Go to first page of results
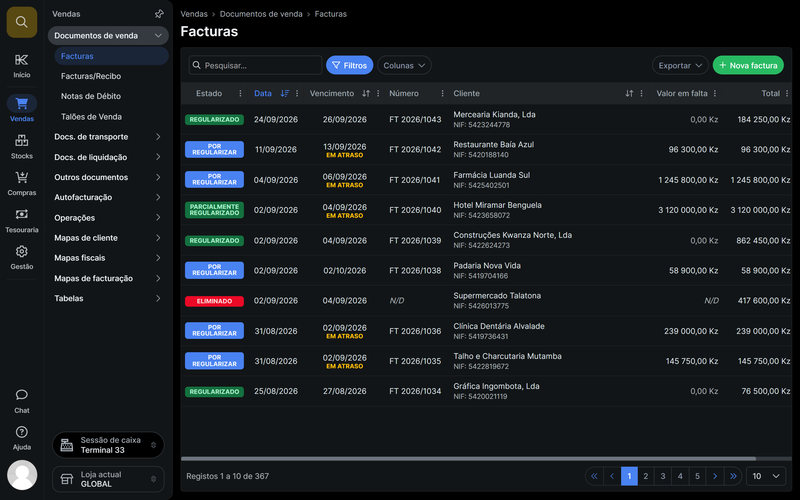The width and height of the screenshot is (800, 500). [x=594, y=476]
